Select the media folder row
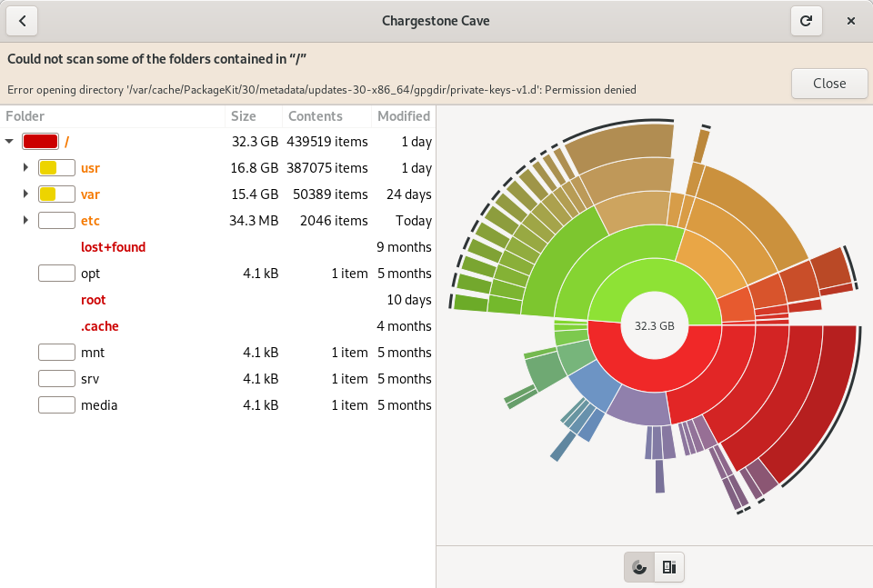This screenshot has height=588, width=873. (x=217, y=405)
